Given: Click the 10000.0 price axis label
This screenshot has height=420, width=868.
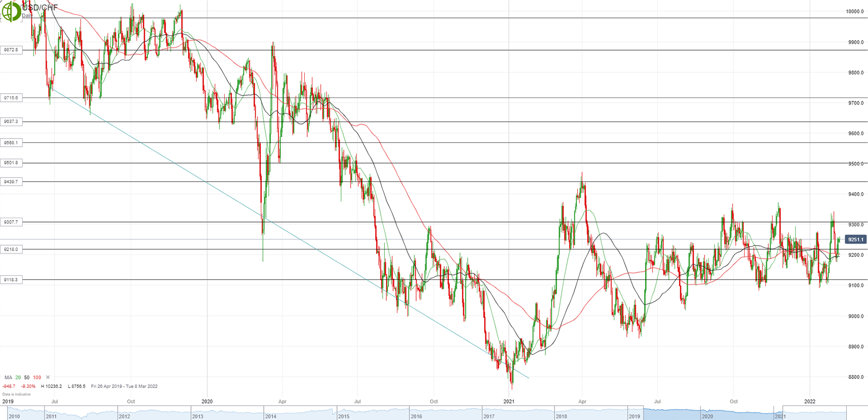Looking at the screenshot, I should click(855, 12).
